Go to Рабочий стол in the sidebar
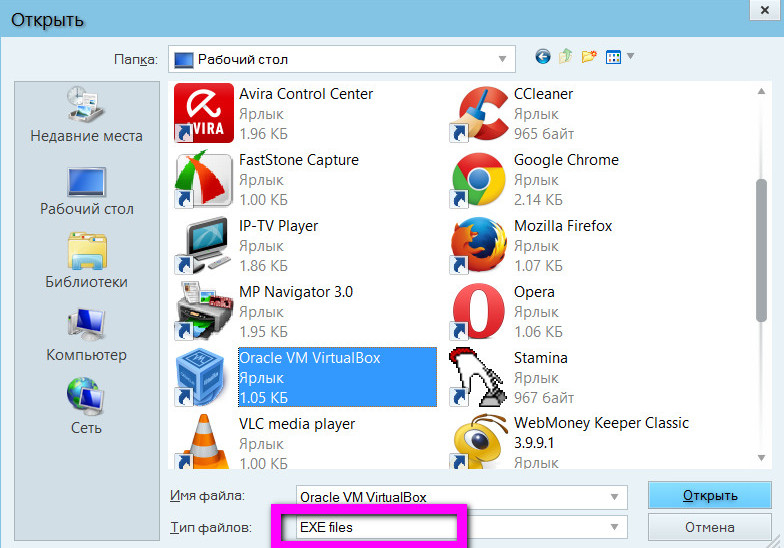The image size is (784, 548). pyautogui.click(x=86, y=192)
